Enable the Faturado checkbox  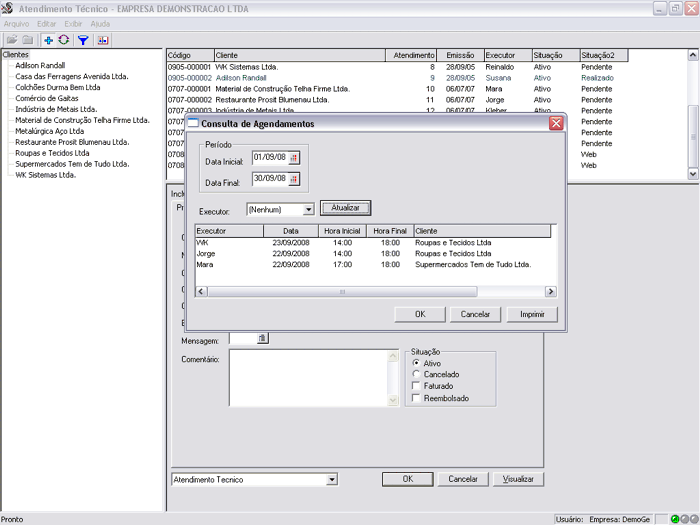pos(416,386)
